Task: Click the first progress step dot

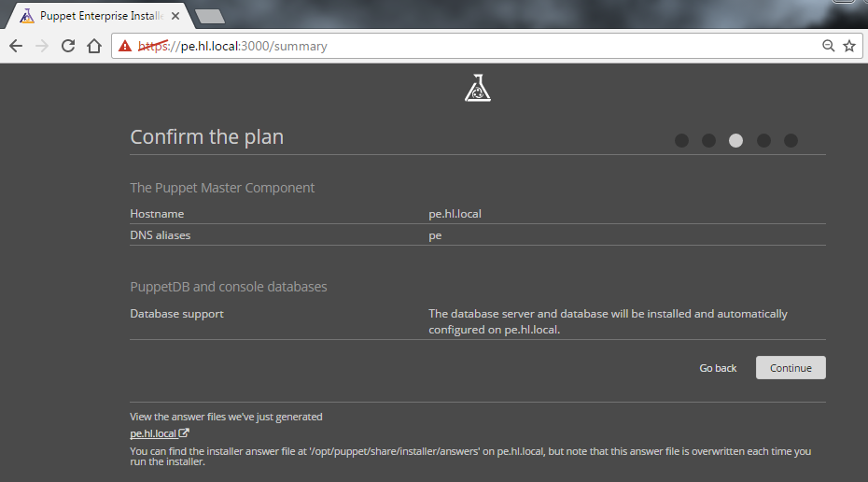Action: 681,141
